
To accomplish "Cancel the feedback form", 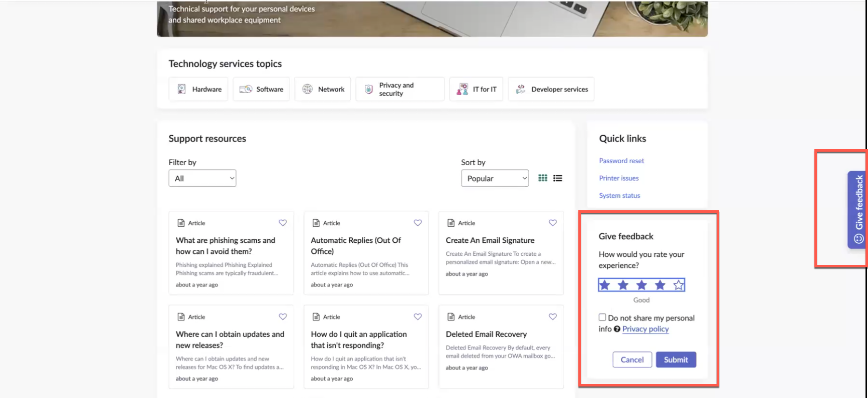I will tap(632, 359).
